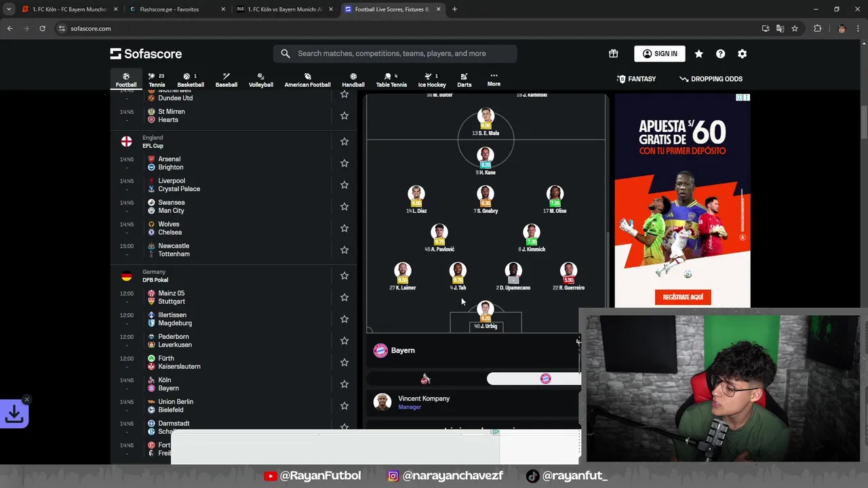Open J. Tah player avatar
This screenshot has width=868, height=488.
[458, 271]
